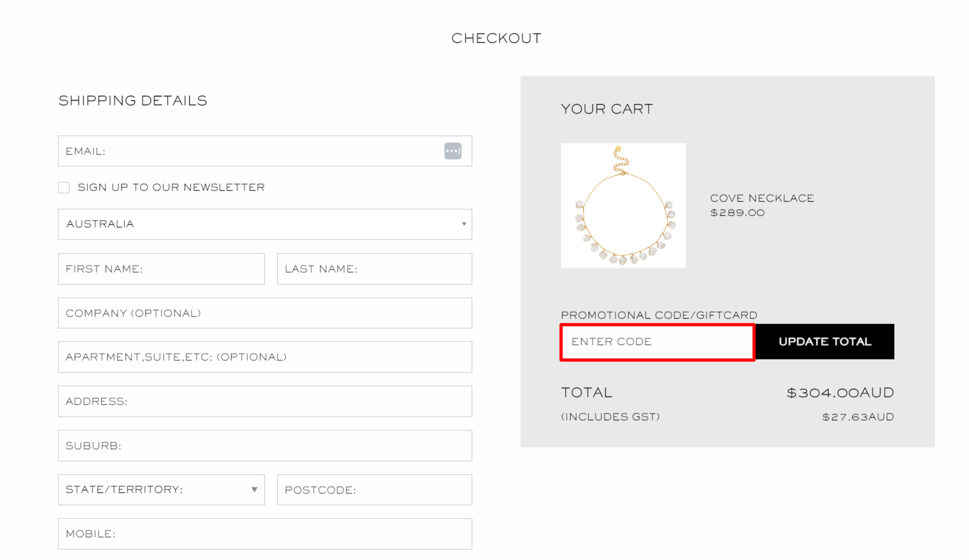Click the $304.00AUD total amount
969x560 pixels.
[x=840, y=393]
